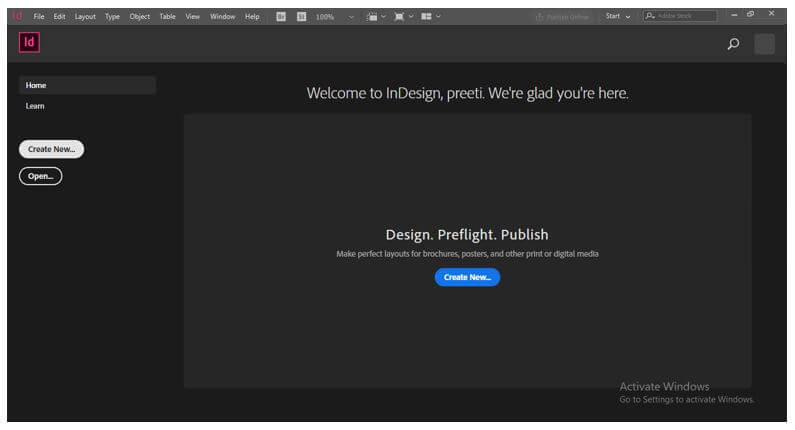795x430 pixels.
Task: Click the sidebar Create New button
Action: pos(51,149)
